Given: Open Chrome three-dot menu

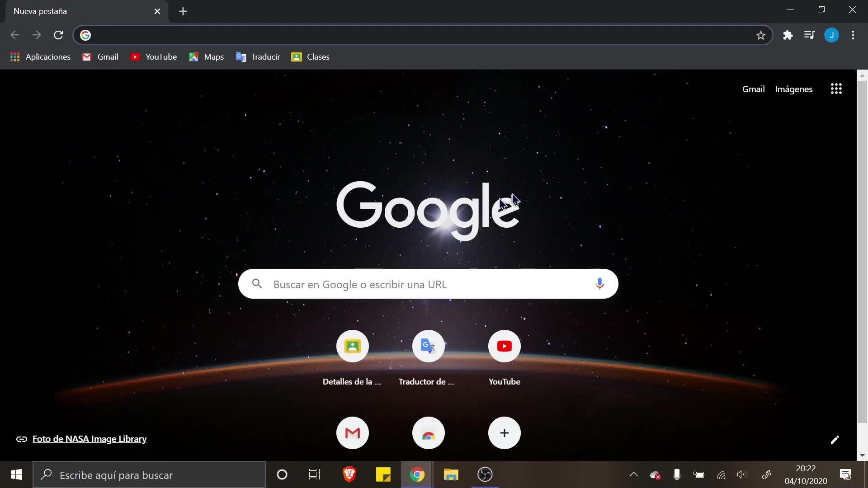Looking at the screenshot, I should point(853,35).
